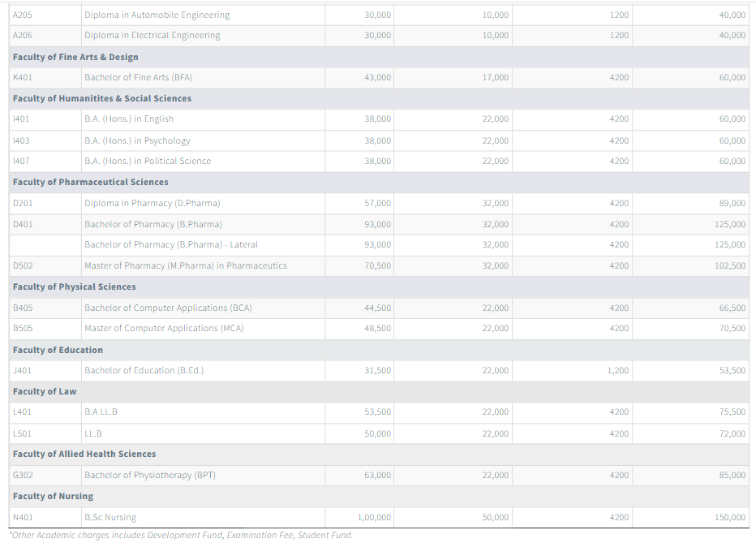Select course code K401
This screenshot has width=756, height=543.
(x=22, y=77)
